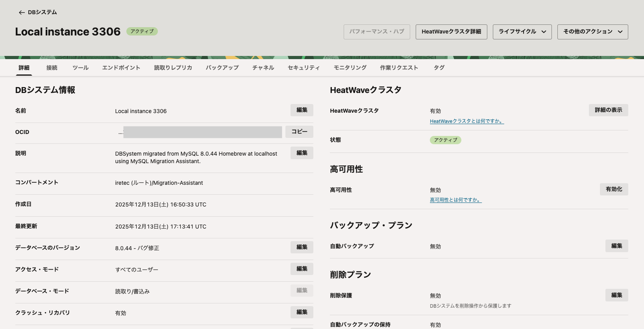Select the エンドポイント tab
Screen dimensions: 644x329
(121, 68)
